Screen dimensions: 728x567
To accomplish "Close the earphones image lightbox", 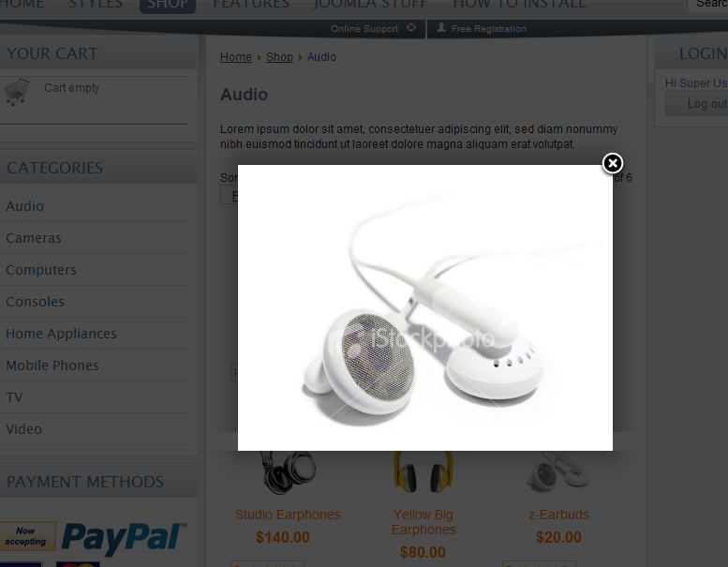I will [x=613, y=163].
